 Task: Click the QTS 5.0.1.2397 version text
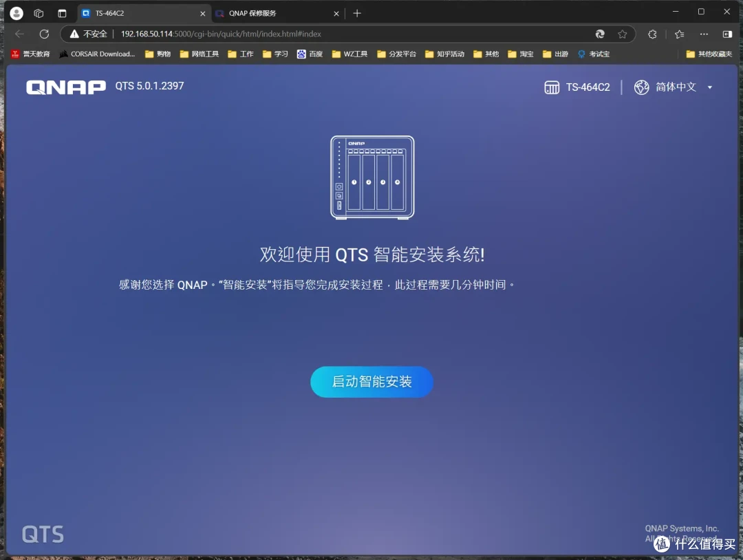pyautogui.click(x=149, y=86)
